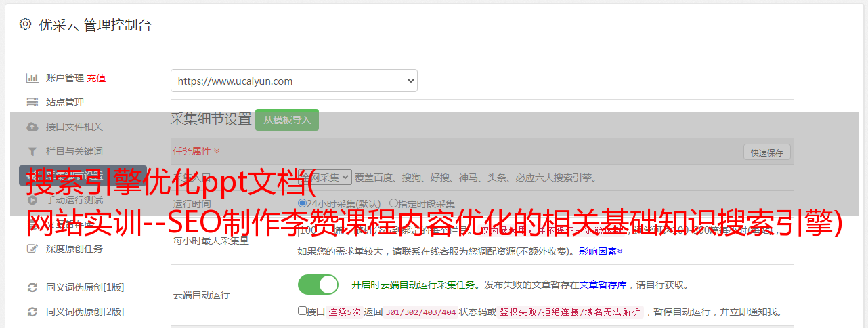Screen dimensions: 868x328
Task: Go to 栏目与关键词 menu item
Action: pos(74,151)
